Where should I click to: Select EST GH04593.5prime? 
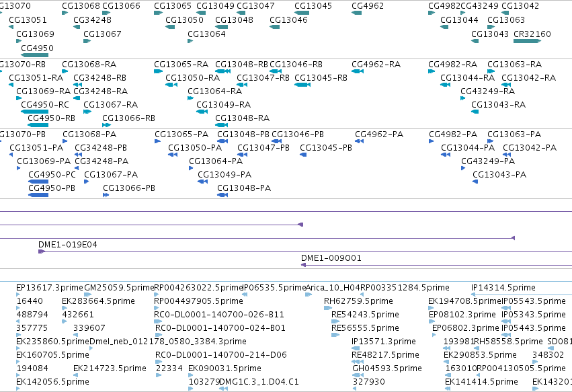[x=387, y=368]
